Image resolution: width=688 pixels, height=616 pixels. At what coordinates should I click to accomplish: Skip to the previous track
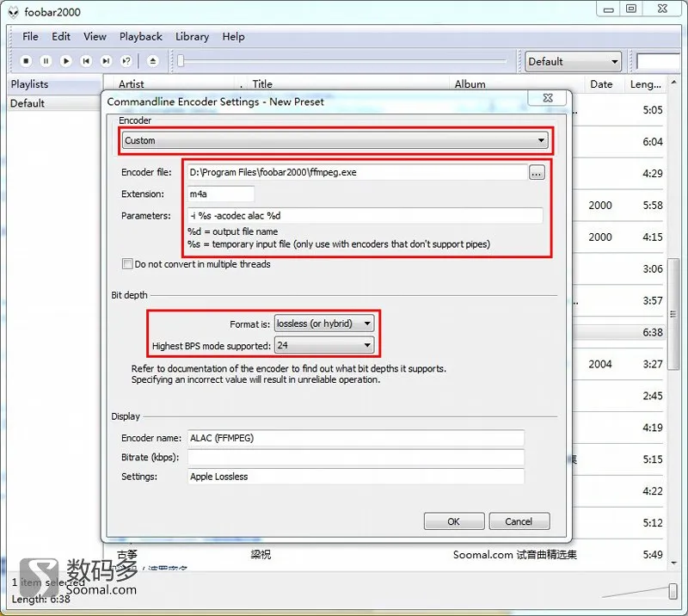86,61
